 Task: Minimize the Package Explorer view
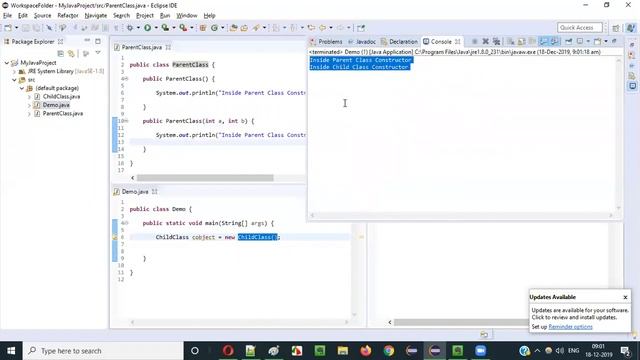tap(87, 41)
